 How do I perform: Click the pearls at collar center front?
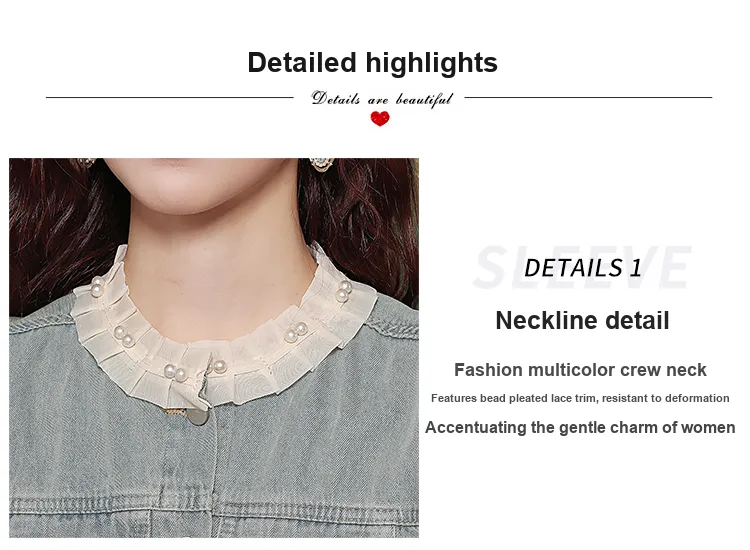[175, 373]
